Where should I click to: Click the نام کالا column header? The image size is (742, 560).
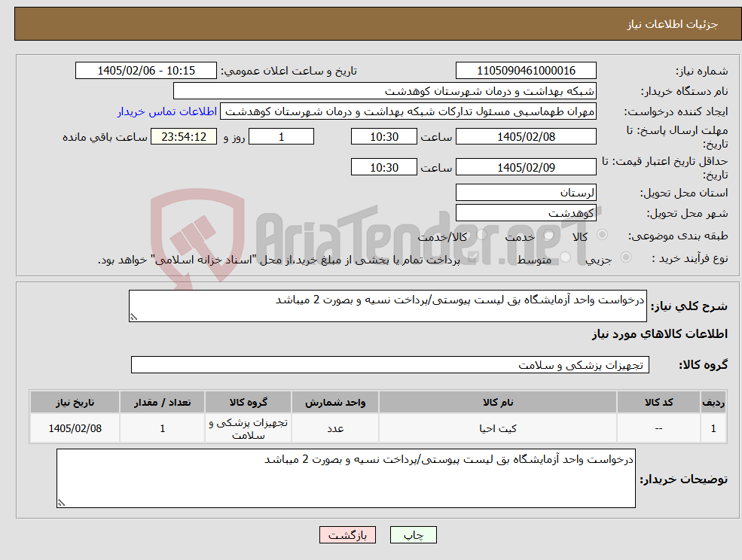click(x=498, y=402)
